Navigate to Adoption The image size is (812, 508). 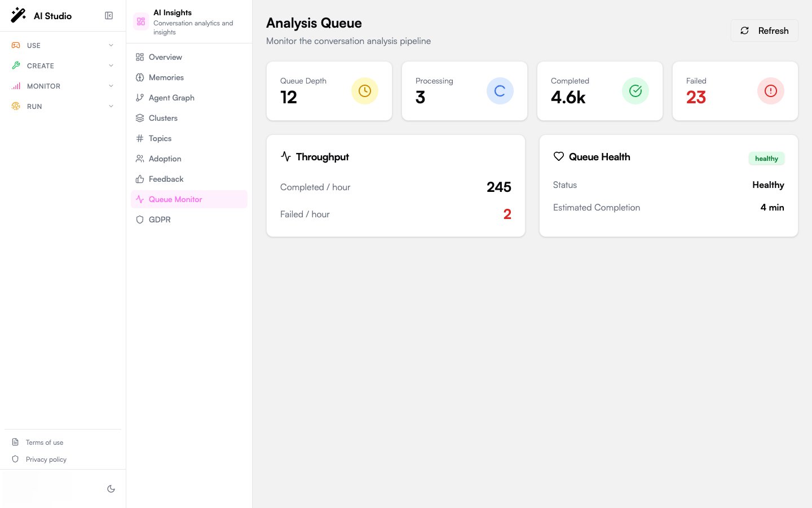[189, 159]
